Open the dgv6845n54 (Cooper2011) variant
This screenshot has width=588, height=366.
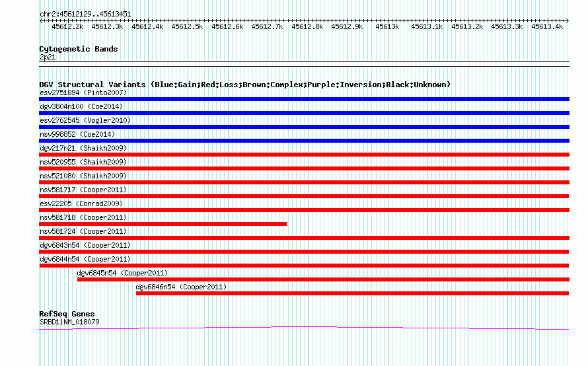click(x=122, y=273)
